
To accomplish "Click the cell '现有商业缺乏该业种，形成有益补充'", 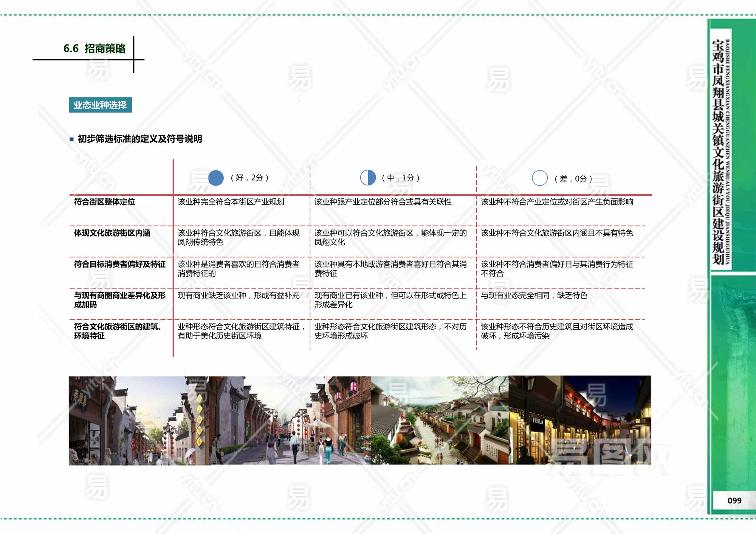I will click(238, 295).
